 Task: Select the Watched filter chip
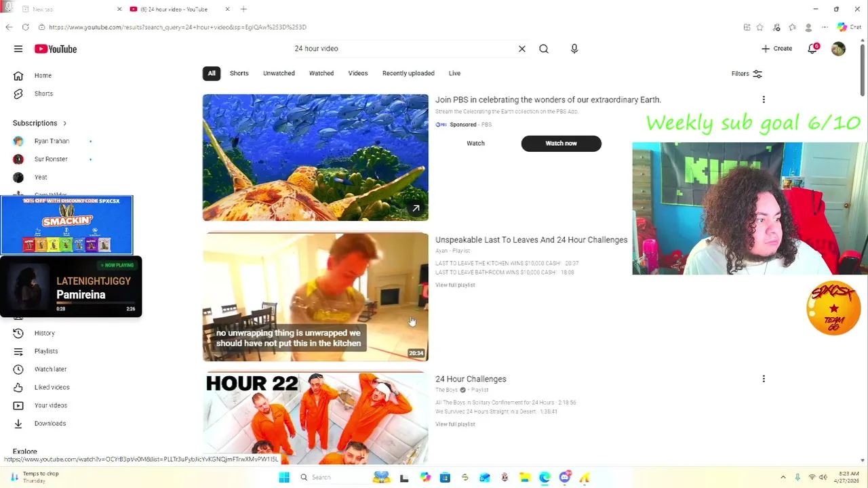(321, 73)
